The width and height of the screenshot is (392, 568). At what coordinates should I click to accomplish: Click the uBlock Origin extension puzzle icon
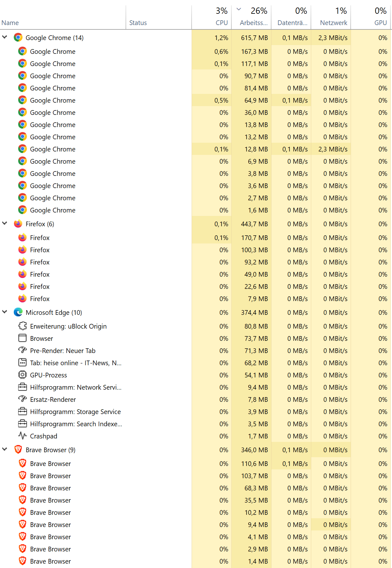tap(23, 326)
